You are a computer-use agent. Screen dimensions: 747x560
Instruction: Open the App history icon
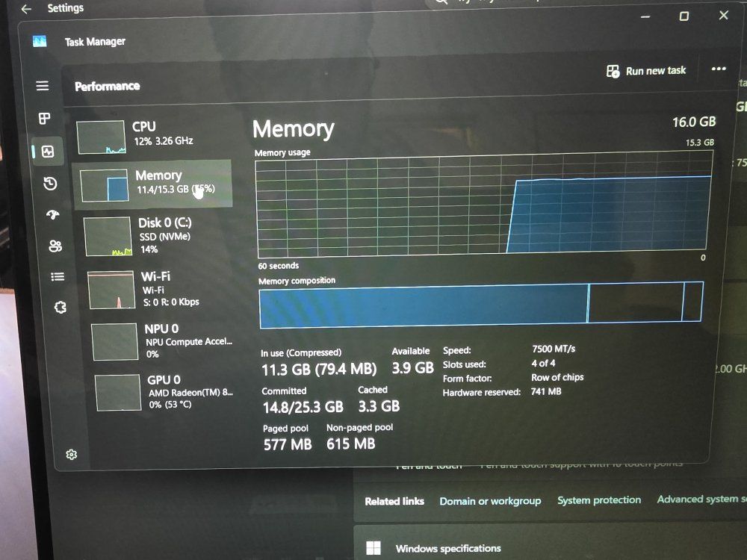click(x=50, y=184)
